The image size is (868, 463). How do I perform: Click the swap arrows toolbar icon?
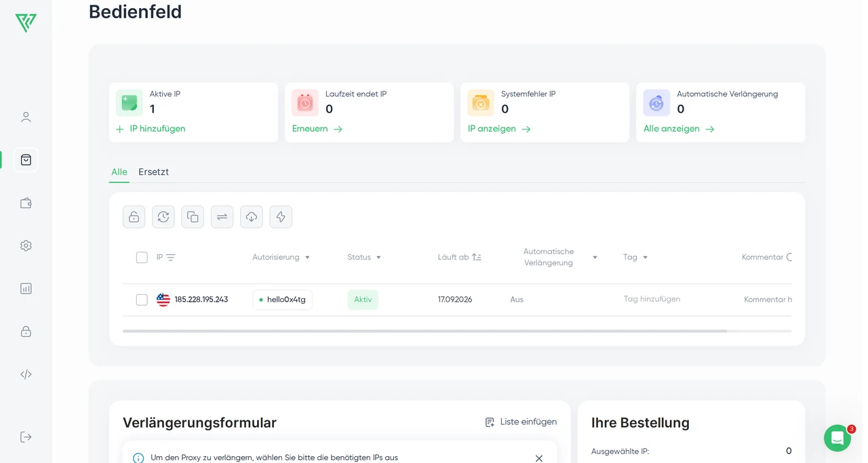click(x=222, y=217)
